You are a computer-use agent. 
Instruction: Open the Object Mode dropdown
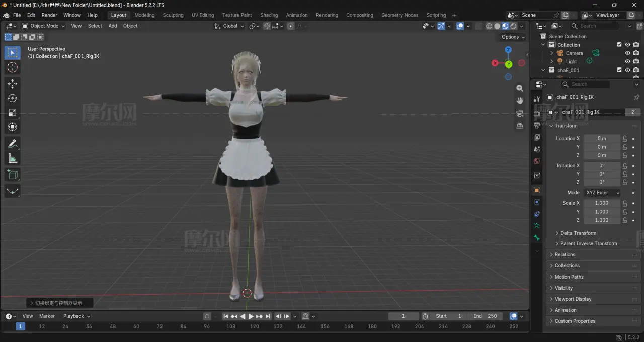point(43,26)
